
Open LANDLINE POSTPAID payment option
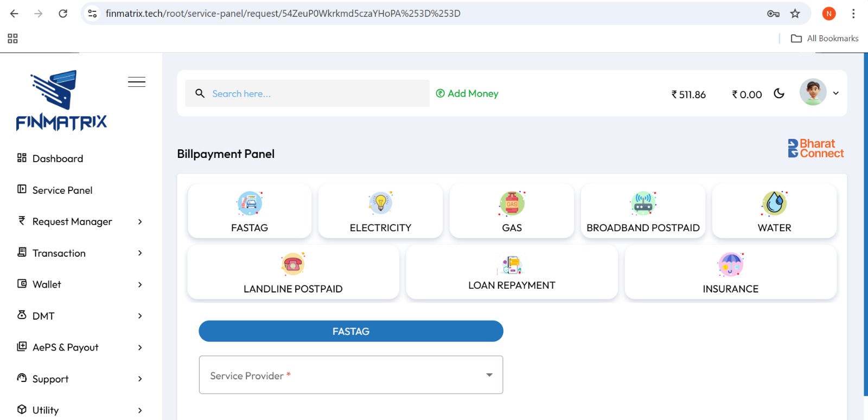click(x=293, y=272)
